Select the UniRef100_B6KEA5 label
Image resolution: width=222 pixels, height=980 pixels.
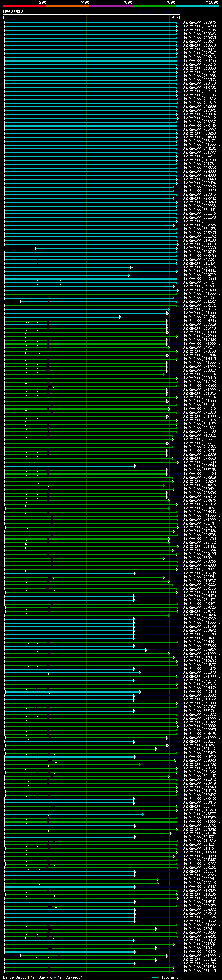(x=199, y=256)
